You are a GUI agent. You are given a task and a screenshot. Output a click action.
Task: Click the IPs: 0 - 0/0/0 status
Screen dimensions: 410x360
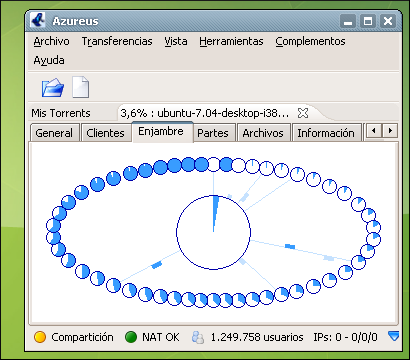(x=345, y=337)
